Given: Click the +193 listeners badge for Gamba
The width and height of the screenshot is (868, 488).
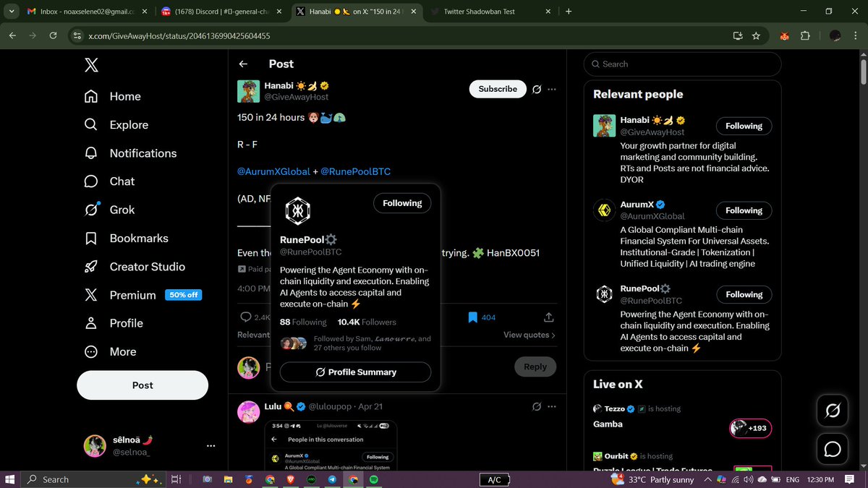Looking at the screenshot, I should click(751, 428).
